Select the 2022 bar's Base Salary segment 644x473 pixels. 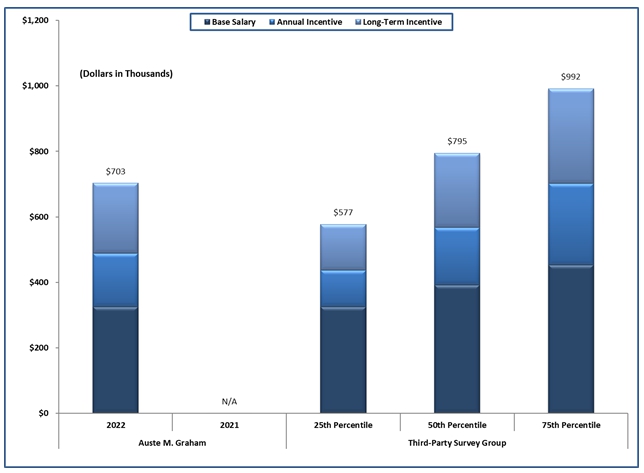point(115,360)
